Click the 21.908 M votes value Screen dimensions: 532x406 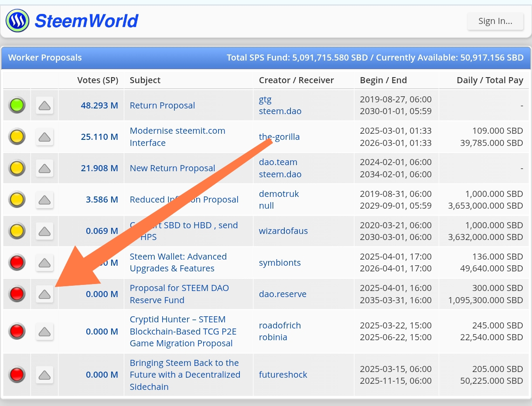click(x=99, y=168)
